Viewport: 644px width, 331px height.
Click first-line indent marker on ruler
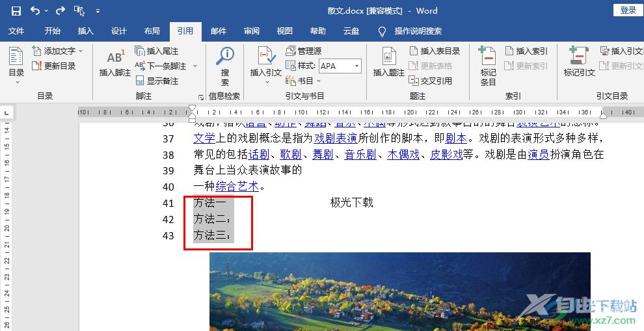[192, 109]
